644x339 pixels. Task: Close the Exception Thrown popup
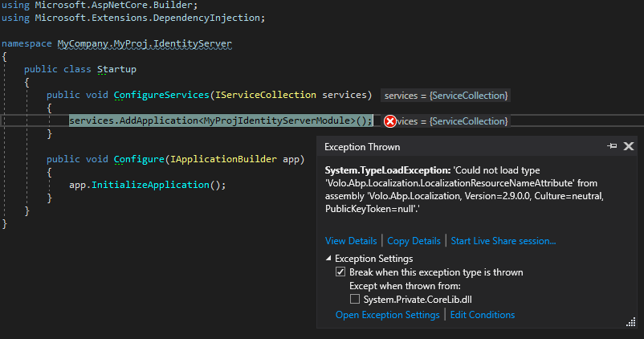pos(629,146)
